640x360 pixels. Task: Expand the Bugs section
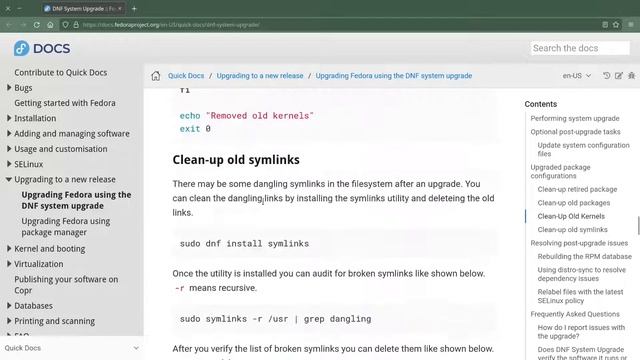pyautogui.click(x=9, y=87)
